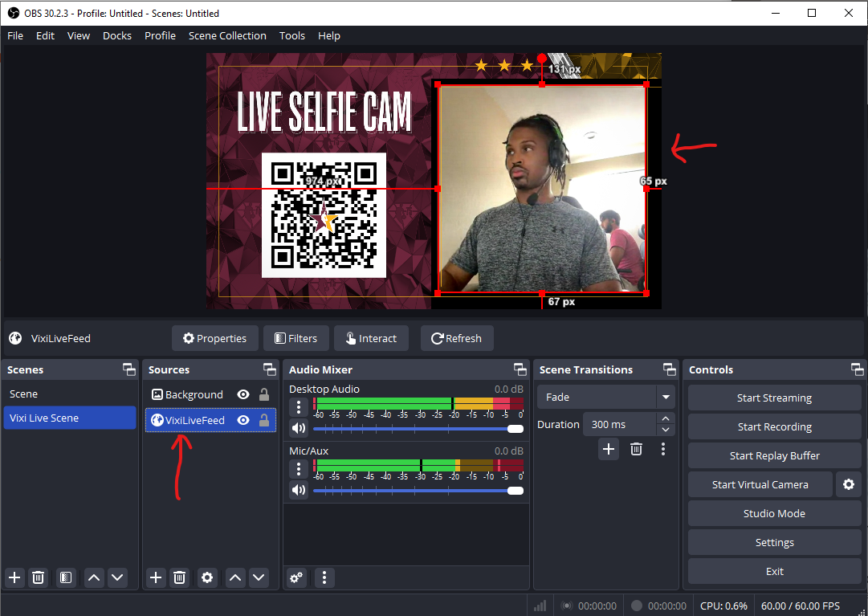Viewport: 868px width, 616px height.
Task: Open the Docks menu
Action: coord(117,35)
